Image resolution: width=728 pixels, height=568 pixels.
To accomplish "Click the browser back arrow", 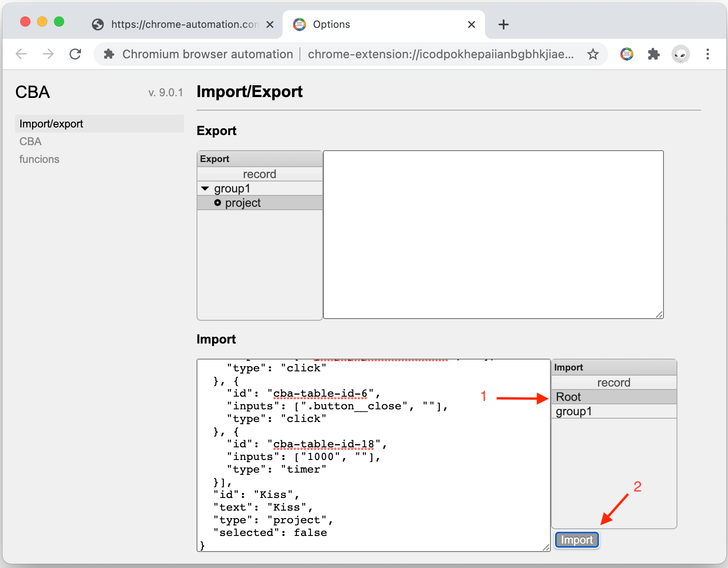I will tap(21, 54).
